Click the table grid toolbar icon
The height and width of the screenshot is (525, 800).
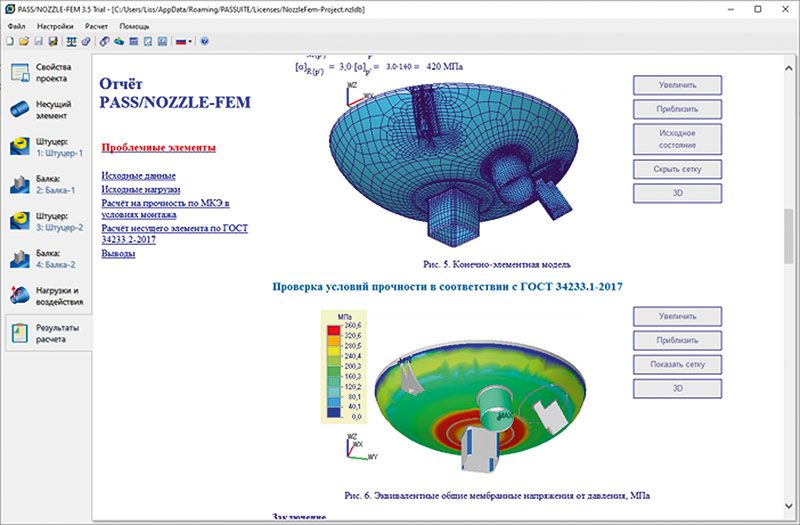134,42
